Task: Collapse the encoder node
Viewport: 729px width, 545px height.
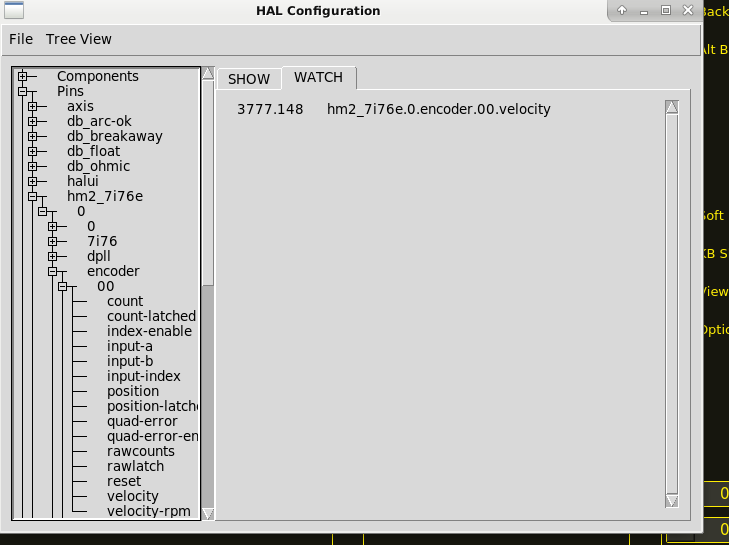Action: [x=52, y=272]
